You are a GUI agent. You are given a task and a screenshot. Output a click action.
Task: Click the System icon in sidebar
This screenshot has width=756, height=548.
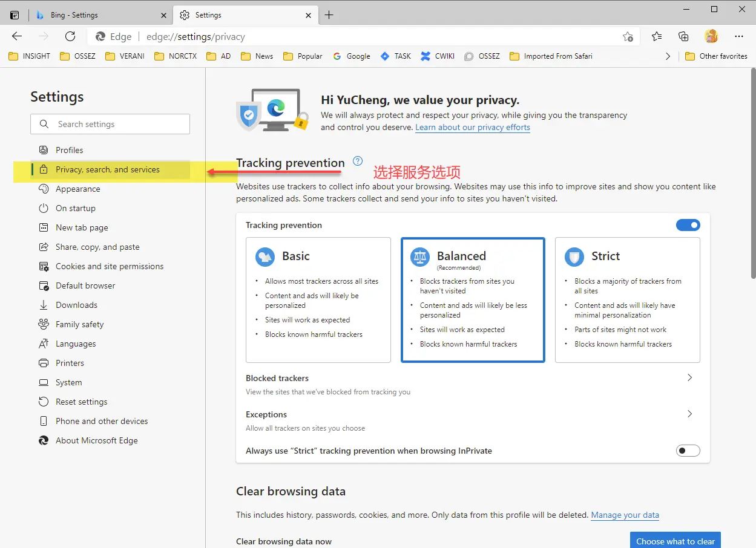click(x=44, y=382)
